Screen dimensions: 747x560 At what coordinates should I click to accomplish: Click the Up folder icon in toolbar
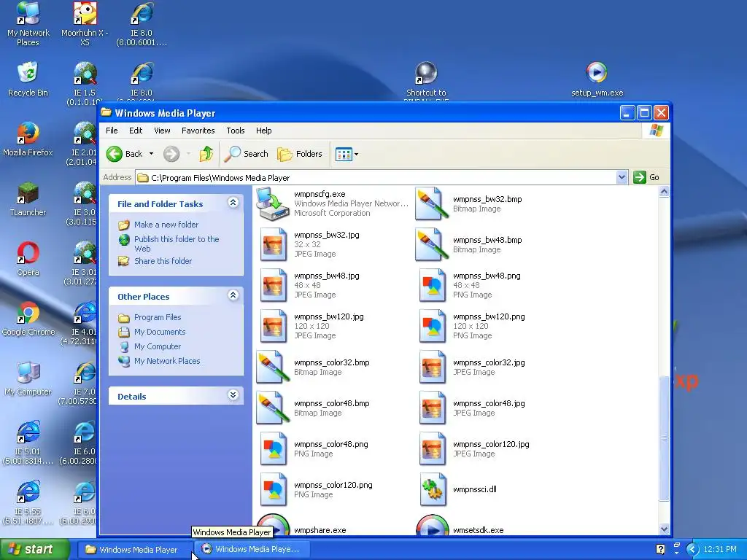(206, 154)
